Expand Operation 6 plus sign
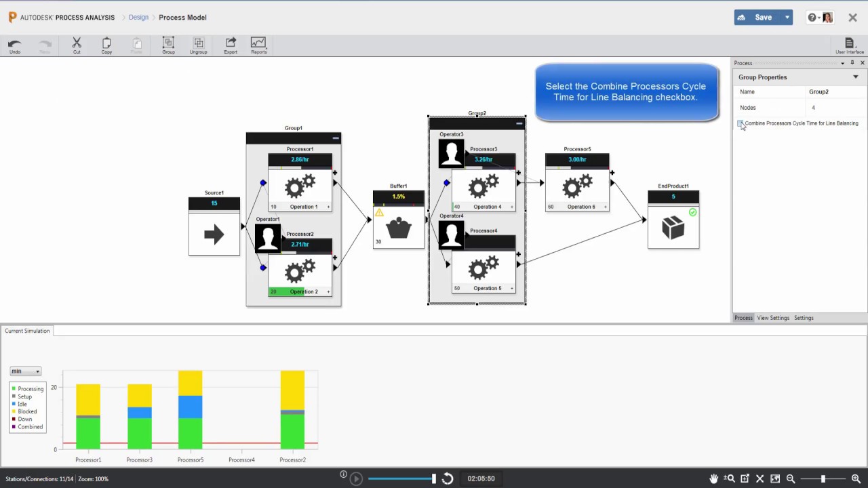This screenshot has height=488, width=868. click(x=605, y=207)
